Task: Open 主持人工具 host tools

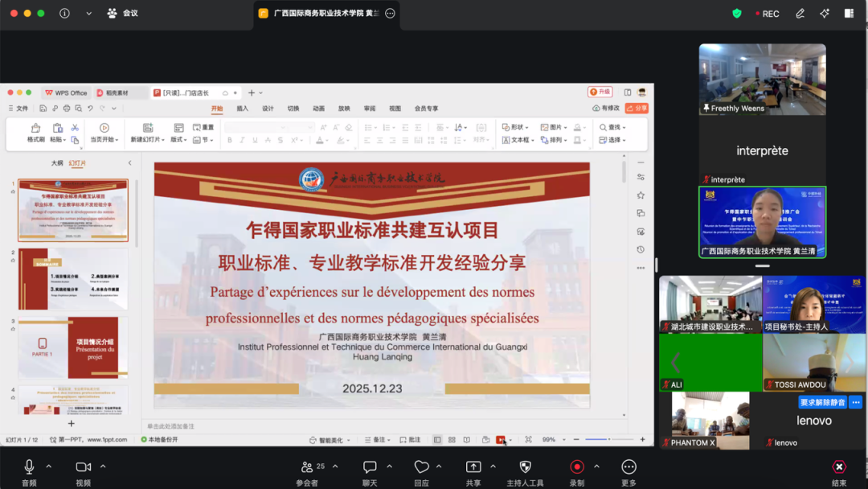Action: click(525, 467)
